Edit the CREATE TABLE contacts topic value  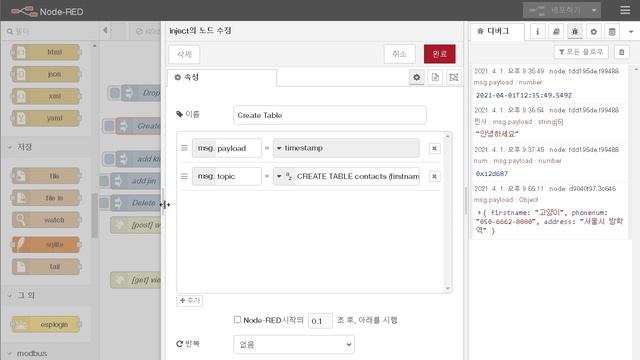coord(358,176)
